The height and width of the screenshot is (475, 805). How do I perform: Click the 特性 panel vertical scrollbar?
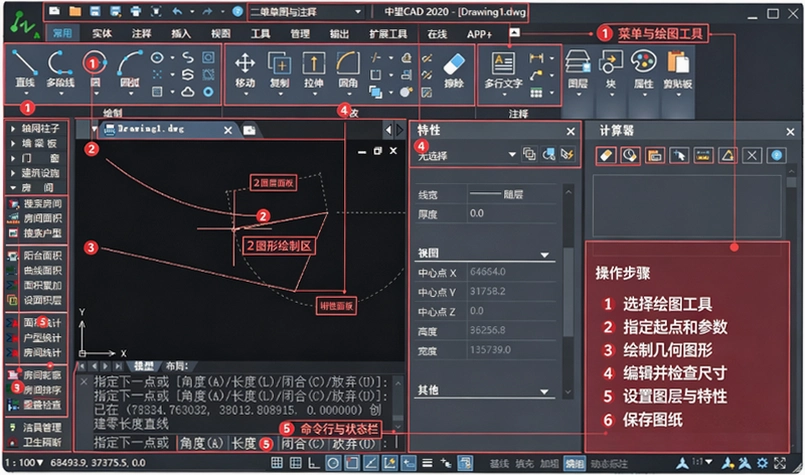tap(568, 293)
